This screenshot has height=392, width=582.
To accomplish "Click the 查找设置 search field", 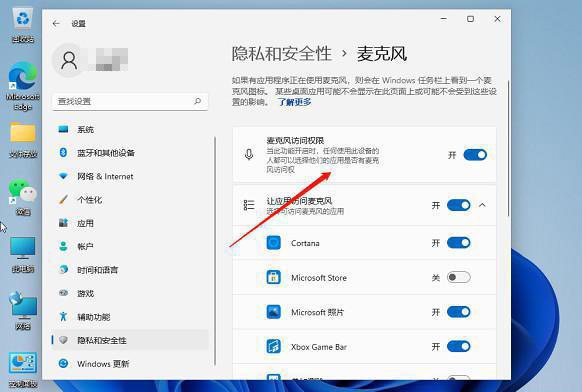I will click(130, 101).
